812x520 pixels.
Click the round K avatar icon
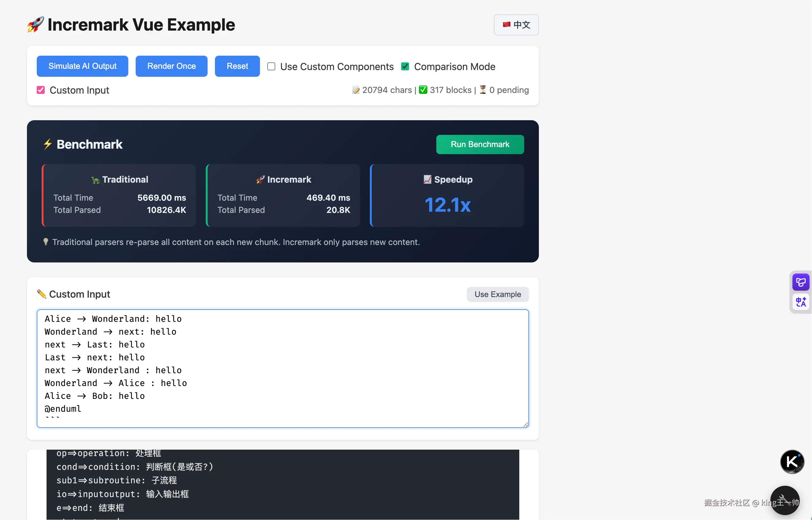792,462
